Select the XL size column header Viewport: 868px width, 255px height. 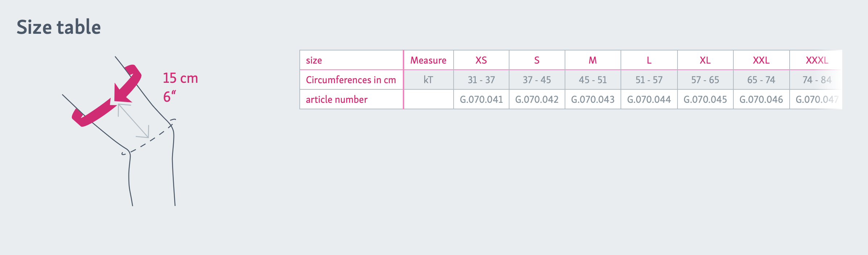pyautogui.click(x=705, y=60)
